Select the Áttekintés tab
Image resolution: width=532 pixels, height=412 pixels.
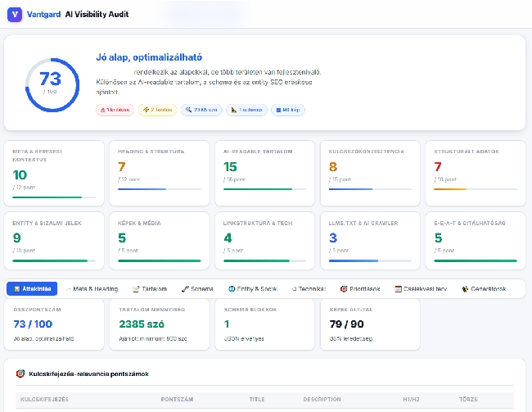point(32,288)
